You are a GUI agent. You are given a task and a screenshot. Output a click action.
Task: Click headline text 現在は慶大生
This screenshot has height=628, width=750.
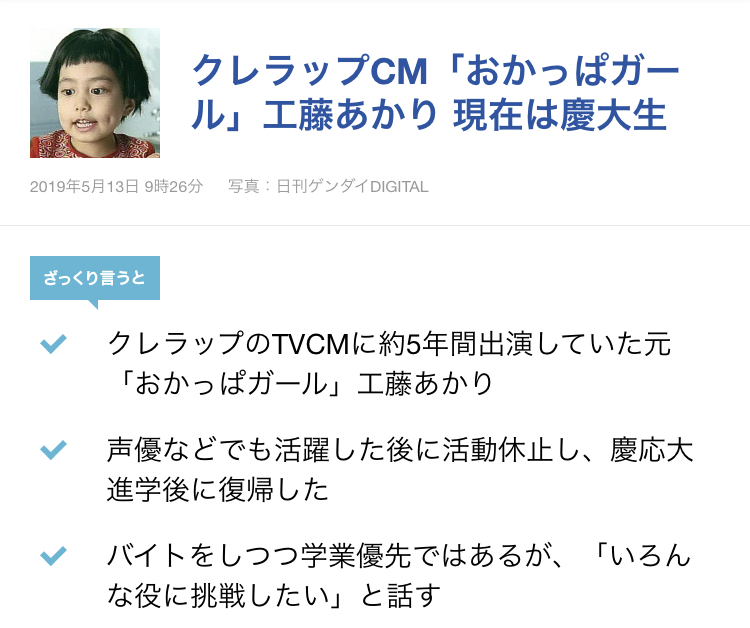pos(559,115)
